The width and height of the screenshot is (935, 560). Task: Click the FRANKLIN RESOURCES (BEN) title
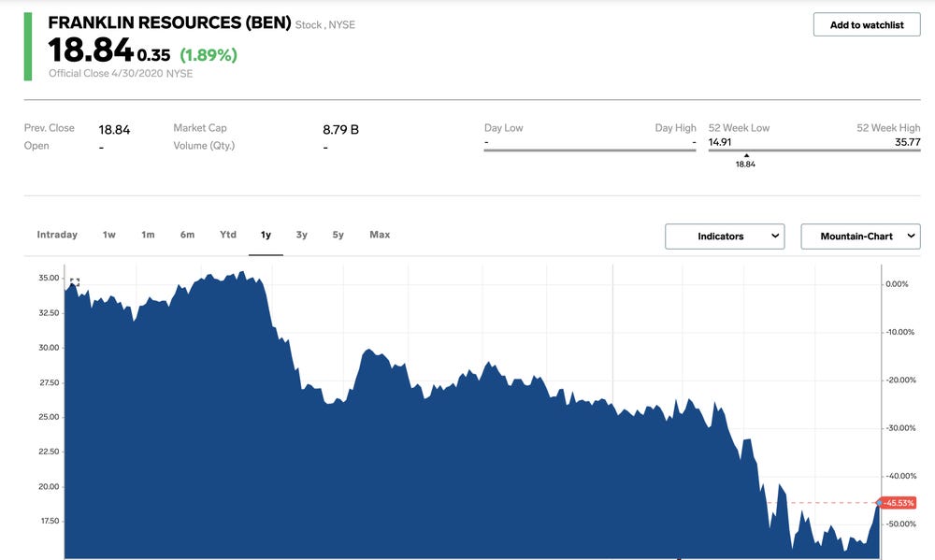(x=169, y=22)
